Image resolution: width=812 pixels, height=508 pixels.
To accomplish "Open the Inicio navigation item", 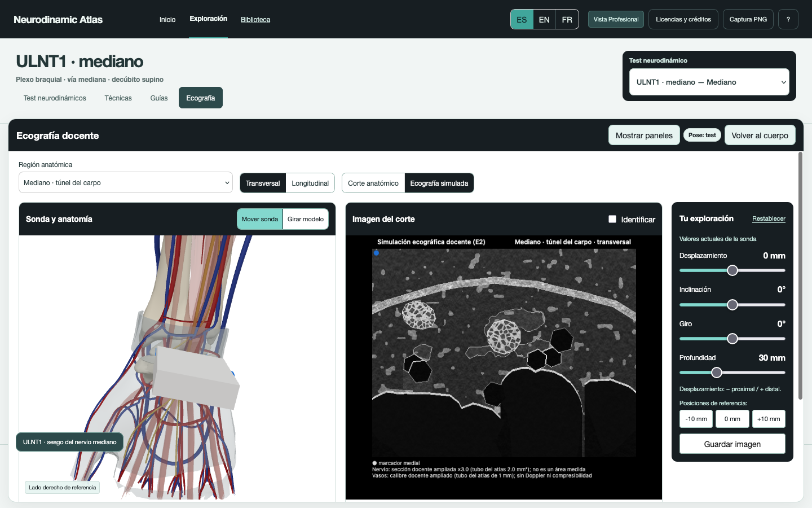I will [167, 19].
